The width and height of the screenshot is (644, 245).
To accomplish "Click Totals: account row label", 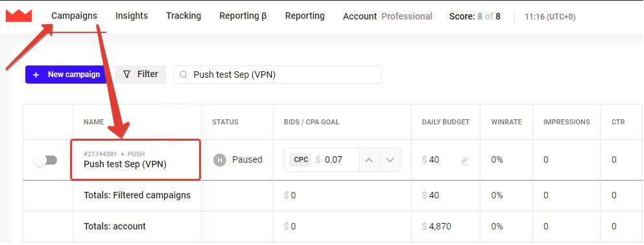I will (x=115, y=226).
